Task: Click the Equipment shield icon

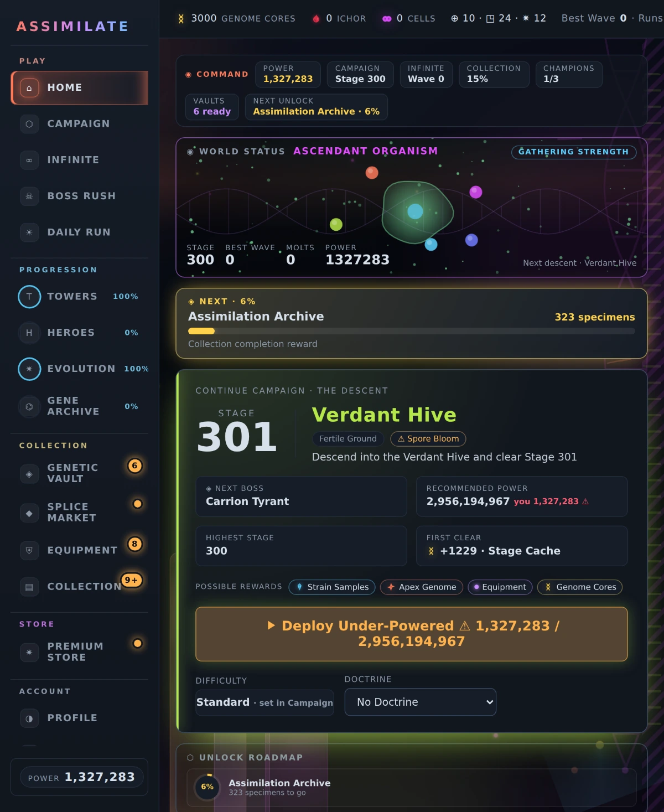Action: [x=29, y=550]
